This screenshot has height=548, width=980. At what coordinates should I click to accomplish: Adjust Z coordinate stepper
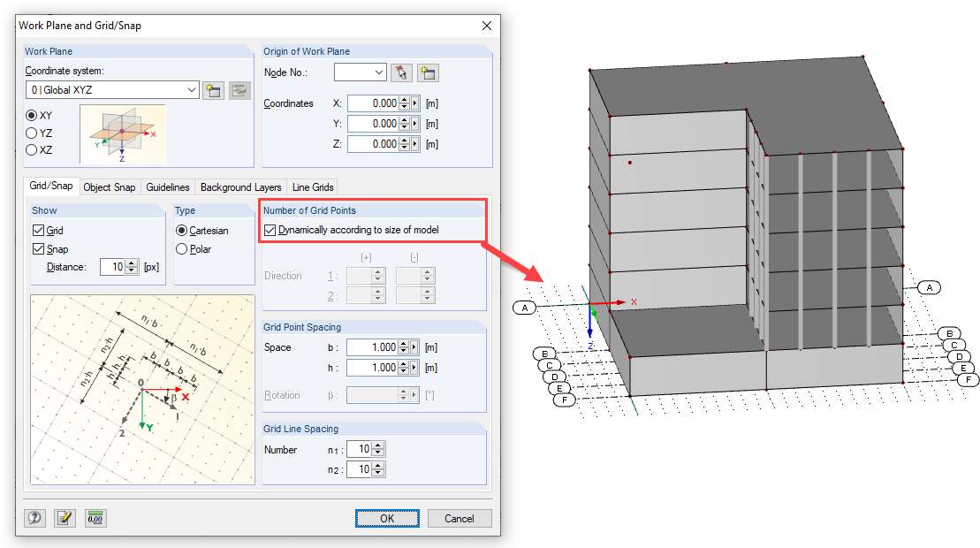tap(405, 144)
